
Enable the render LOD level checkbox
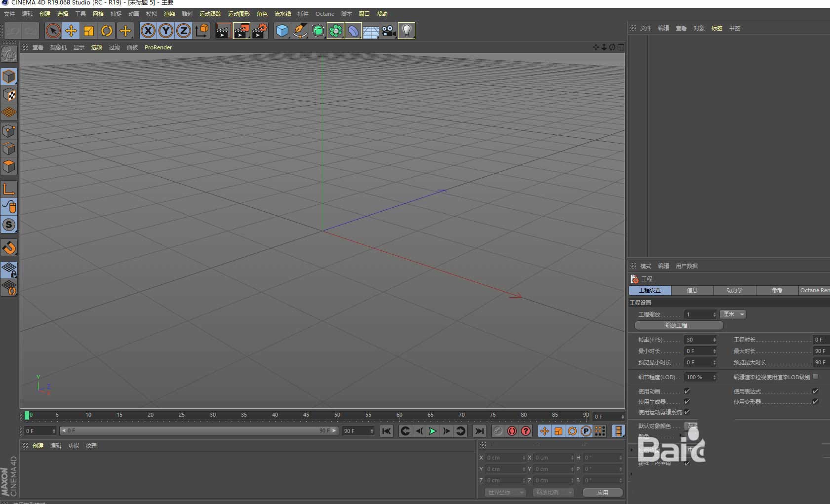[815, 377]
